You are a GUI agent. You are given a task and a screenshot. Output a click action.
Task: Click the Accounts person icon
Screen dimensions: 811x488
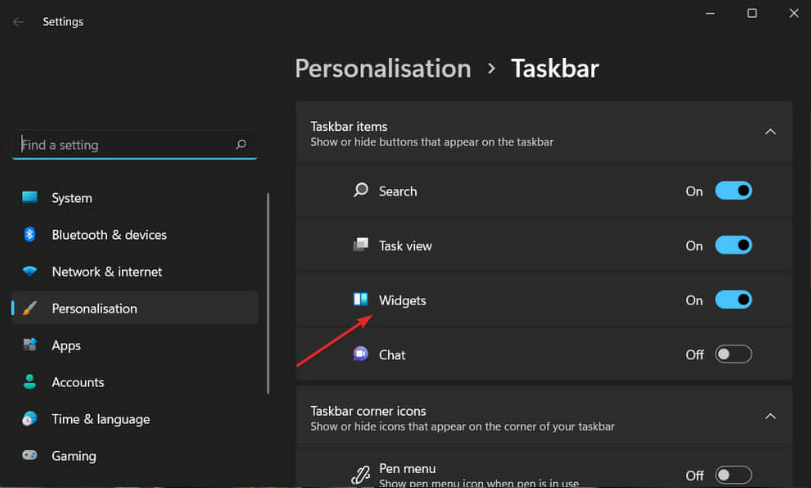pos(30,382)
